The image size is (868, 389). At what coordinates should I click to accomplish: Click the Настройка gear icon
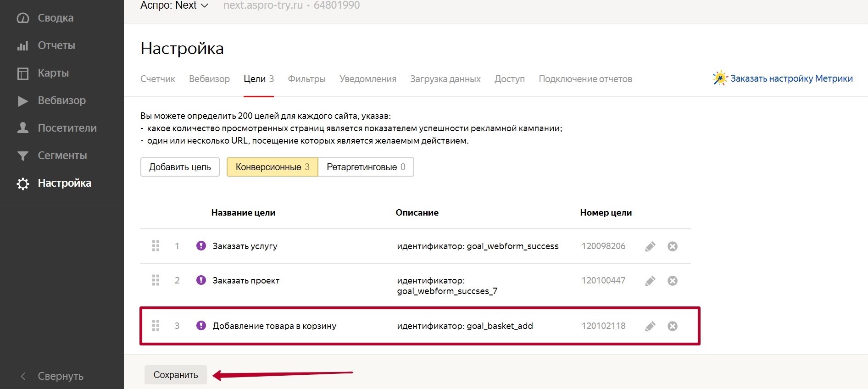pyautogui.click(x=22, y=183)
